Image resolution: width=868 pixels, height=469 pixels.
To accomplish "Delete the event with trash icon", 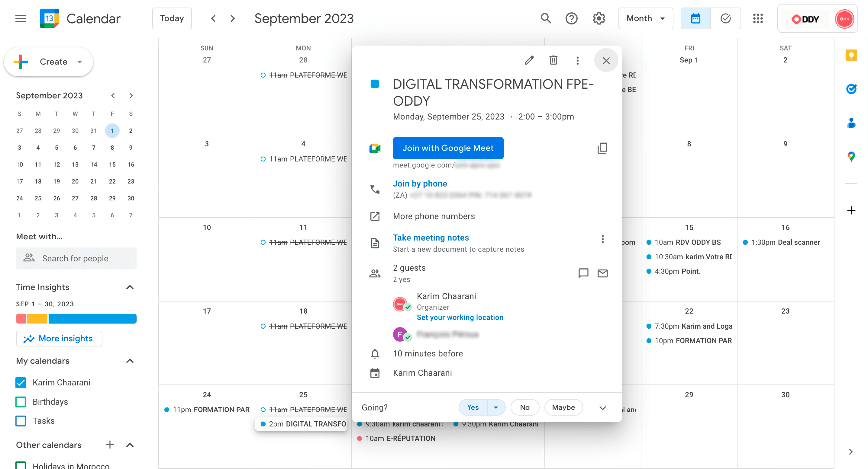I will 553,60.
